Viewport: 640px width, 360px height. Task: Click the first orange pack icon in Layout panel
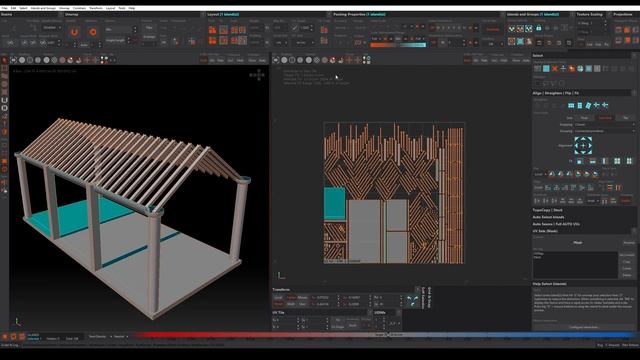point(213,30)
